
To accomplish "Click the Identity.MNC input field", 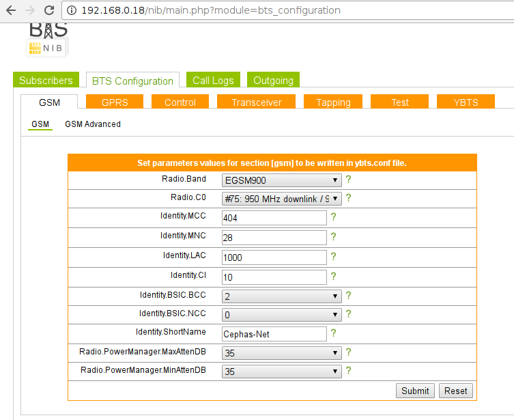I will (x=274, y=238).
